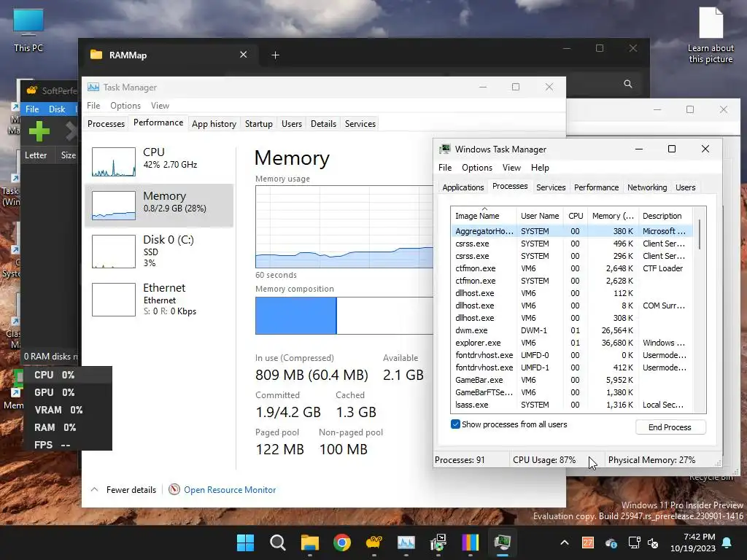Click the Memory composition bar
Screen dimensions: 747x560
tap(344, 316)
